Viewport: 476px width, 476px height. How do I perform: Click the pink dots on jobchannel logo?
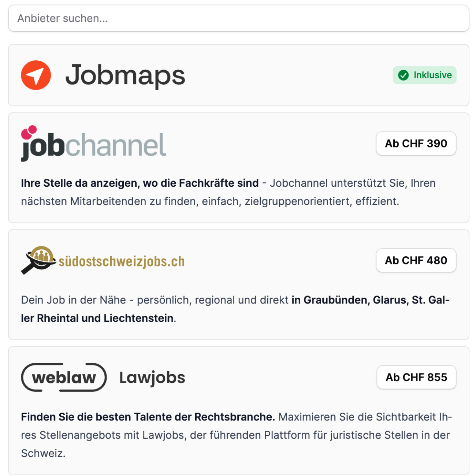pos(29,132)
